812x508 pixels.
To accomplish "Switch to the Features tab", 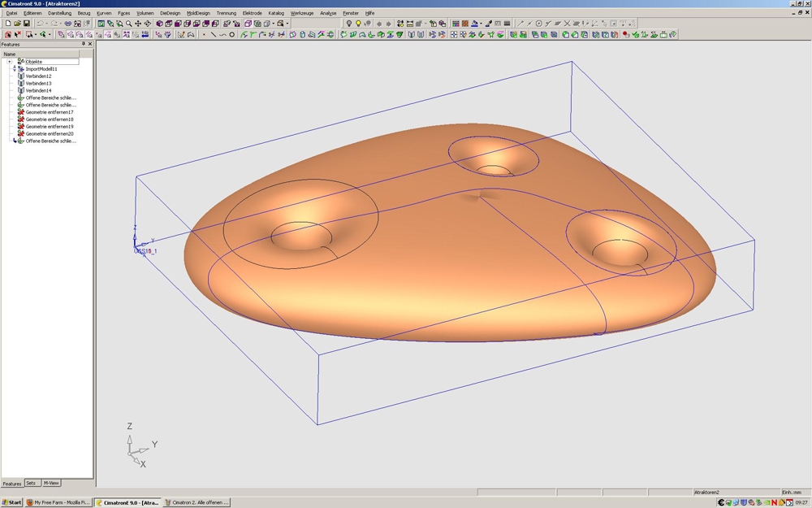I will pos(12,483).
